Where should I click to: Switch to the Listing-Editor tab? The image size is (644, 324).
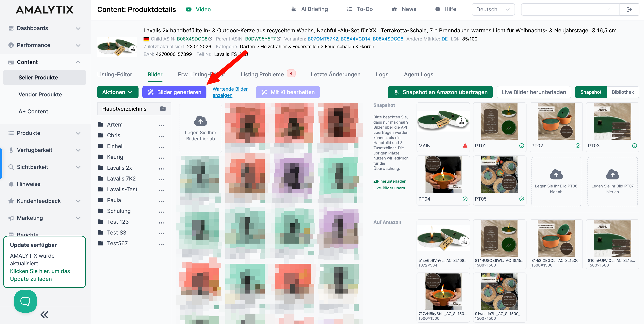pyautogui.click(x=114, y=74)
